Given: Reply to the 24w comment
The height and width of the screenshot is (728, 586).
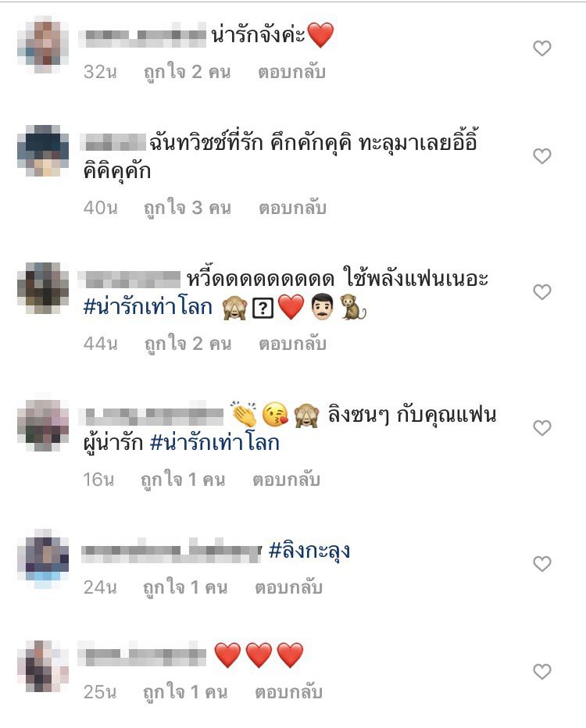Looking at the screenshot, I should (288, 587).
